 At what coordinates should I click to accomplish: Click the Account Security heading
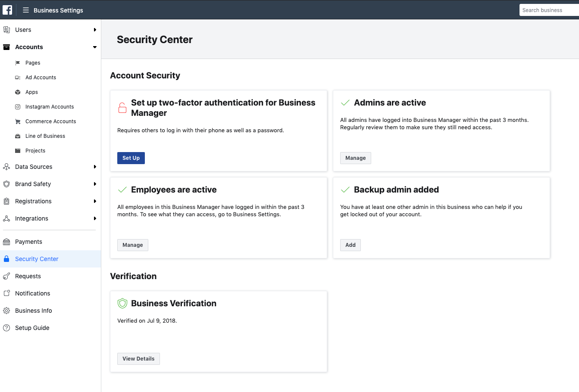tap(145, 75)
